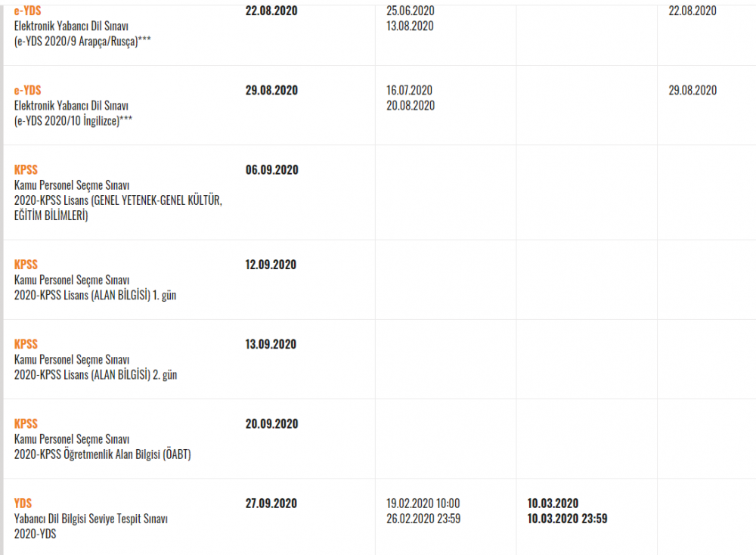
Task: Select the bold exam date 12.09.2020
Action: click(x=271, y=265)
